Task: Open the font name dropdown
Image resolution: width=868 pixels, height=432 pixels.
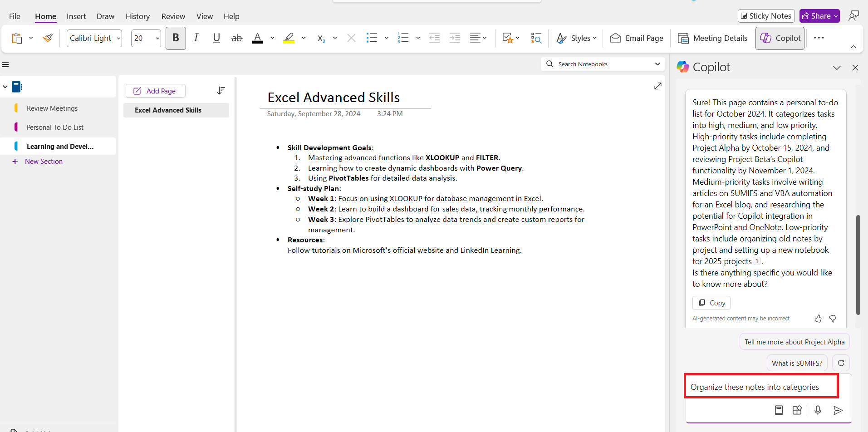Action: click(x=118, y=39)
